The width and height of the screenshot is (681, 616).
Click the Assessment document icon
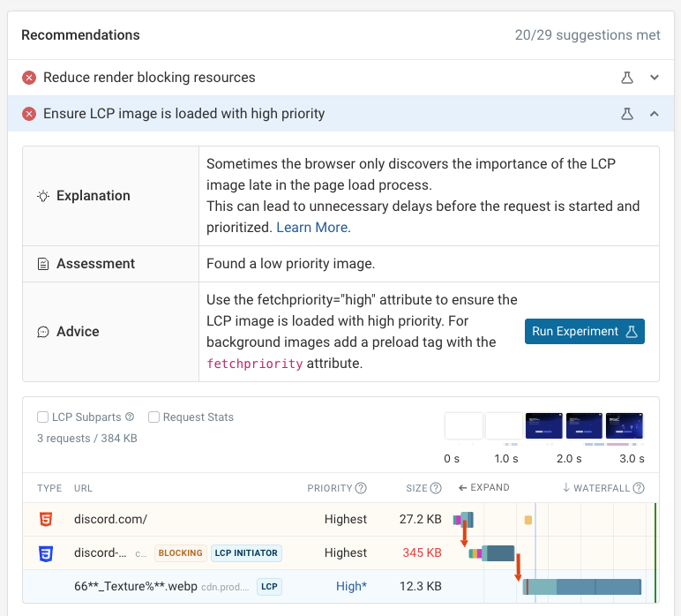pos(43,264)
